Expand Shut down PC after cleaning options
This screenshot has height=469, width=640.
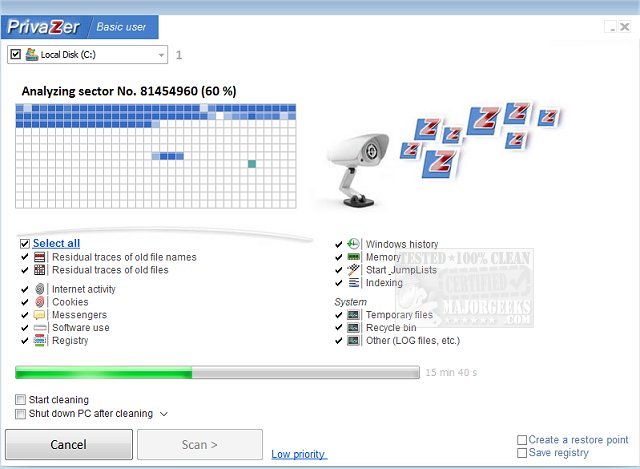[x=164, y=413]
